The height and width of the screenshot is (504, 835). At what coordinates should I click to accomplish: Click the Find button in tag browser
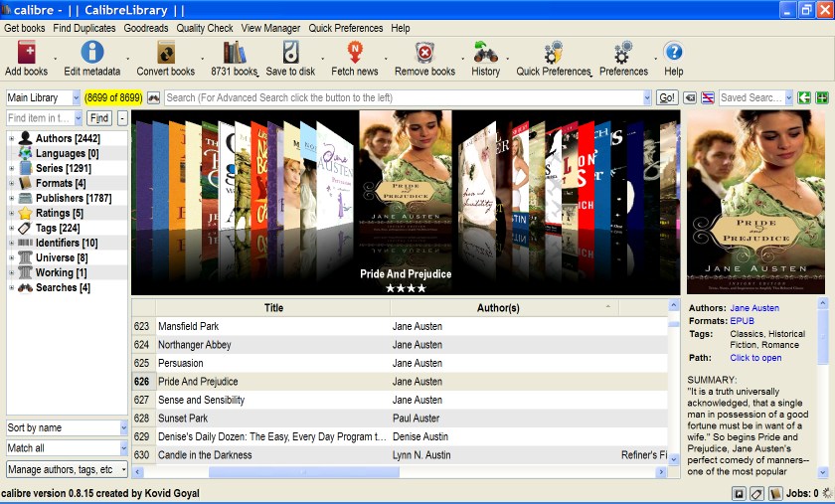[99, 117]
